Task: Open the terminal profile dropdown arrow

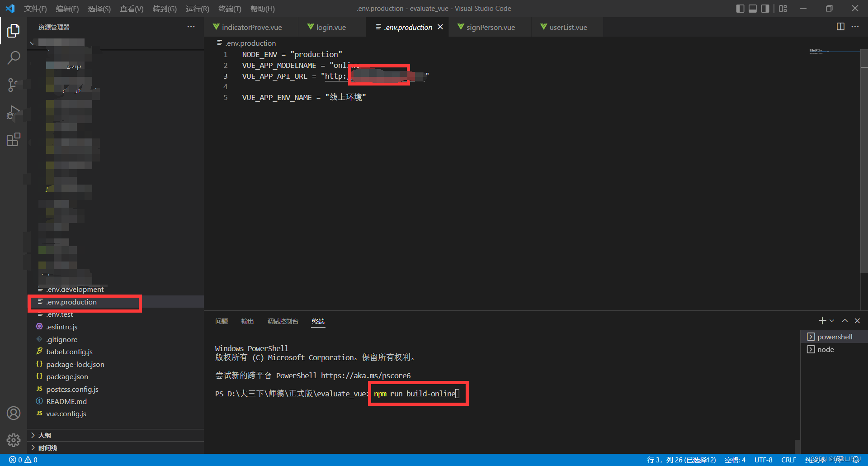Action: pyautogui.click(x=831, y=321)
